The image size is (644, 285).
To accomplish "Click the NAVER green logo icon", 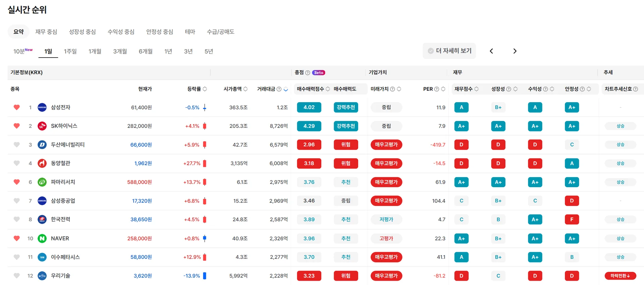I will [x=42, y=238].
